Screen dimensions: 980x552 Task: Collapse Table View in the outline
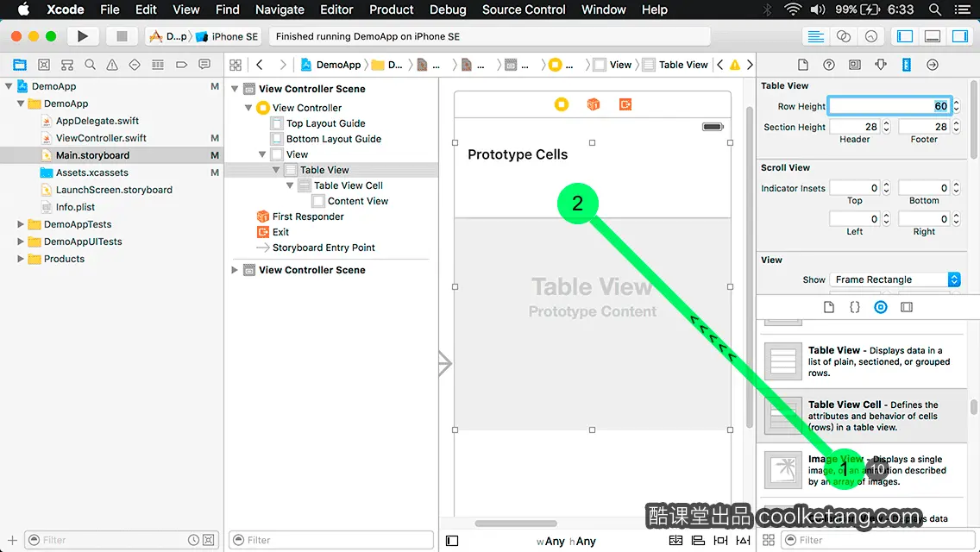[x=276, y=170]
